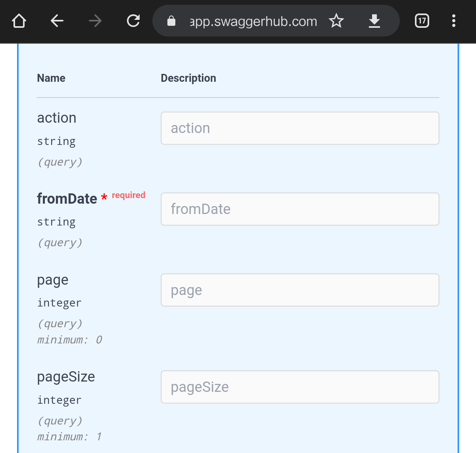Click the pageSize parameter name label

66,377
